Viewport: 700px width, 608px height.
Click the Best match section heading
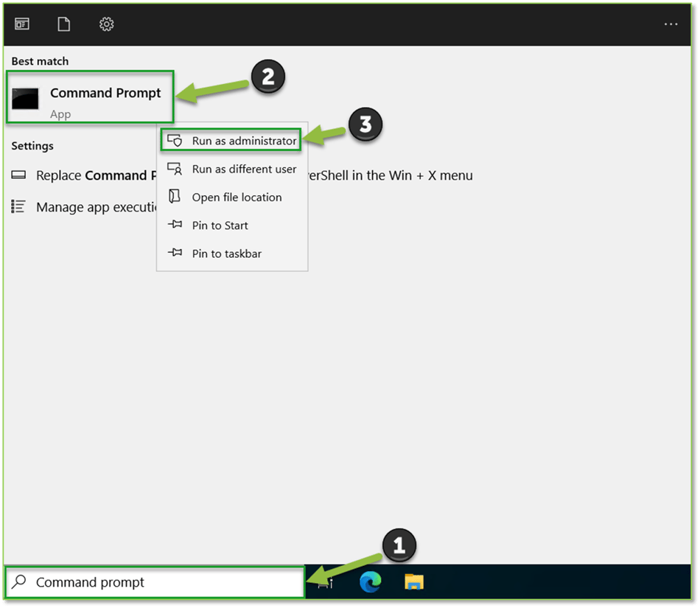click(40, 61)
